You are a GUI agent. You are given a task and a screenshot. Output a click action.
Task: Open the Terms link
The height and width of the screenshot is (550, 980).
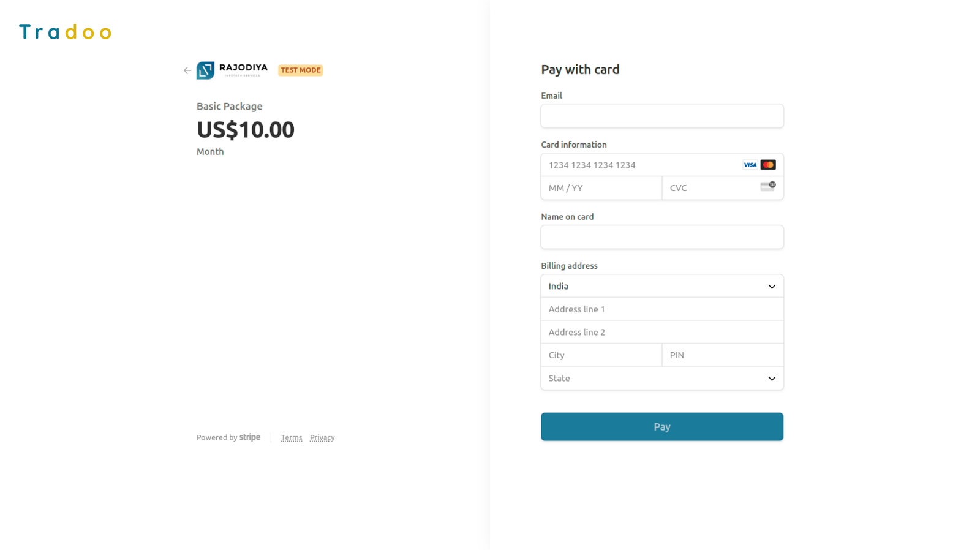pyautogui.click(x=292, y=438)
